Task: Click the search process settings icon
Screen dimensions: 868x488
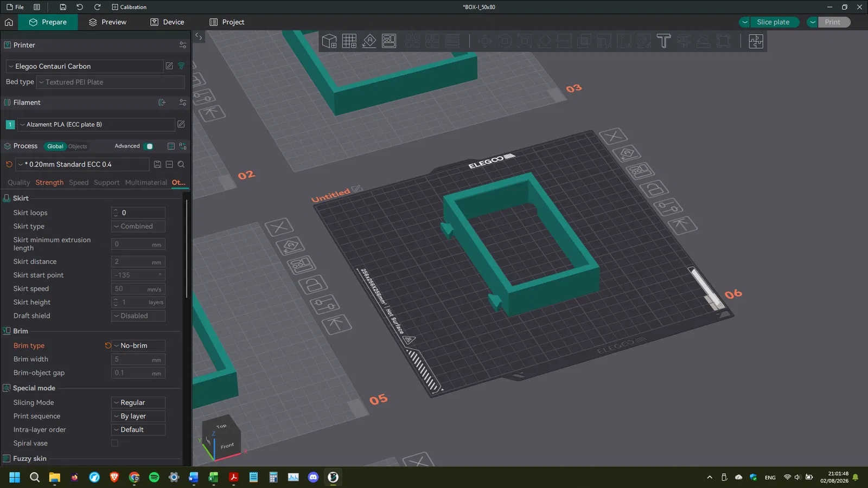Action: [181, 164]
